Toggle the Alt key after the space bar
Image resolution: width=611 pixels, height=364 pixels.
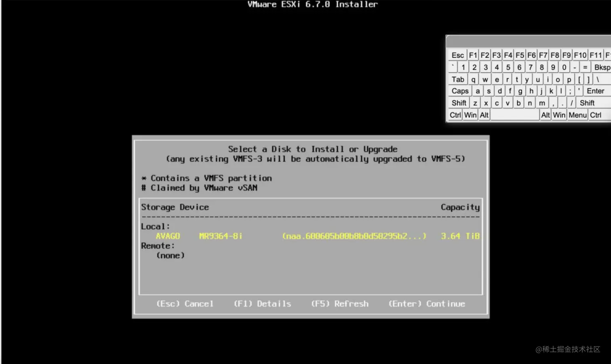pyautogui.click(x=546, y=115)
